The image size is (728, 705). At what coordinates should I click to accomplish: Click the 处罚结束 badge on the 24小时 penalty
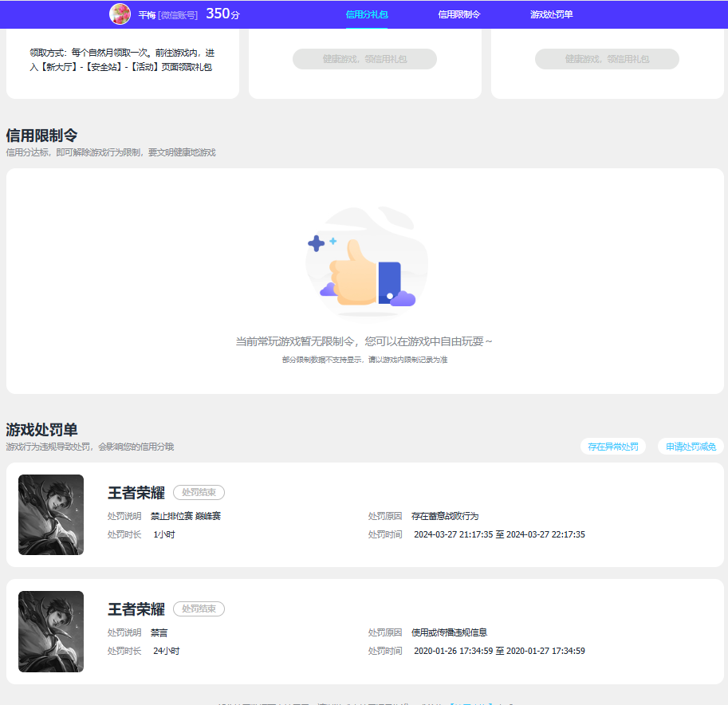(x=199, y=609)
